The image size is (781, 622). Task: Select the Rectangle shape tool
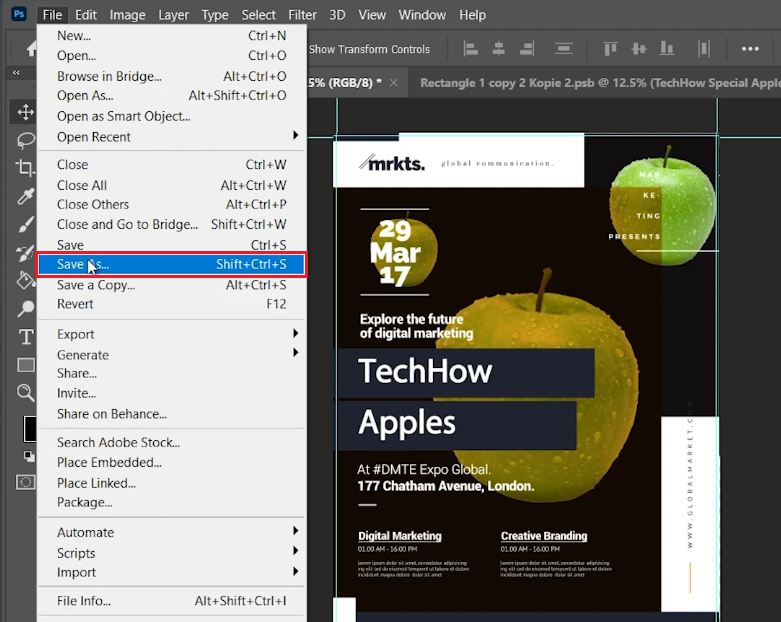(25, 365)
